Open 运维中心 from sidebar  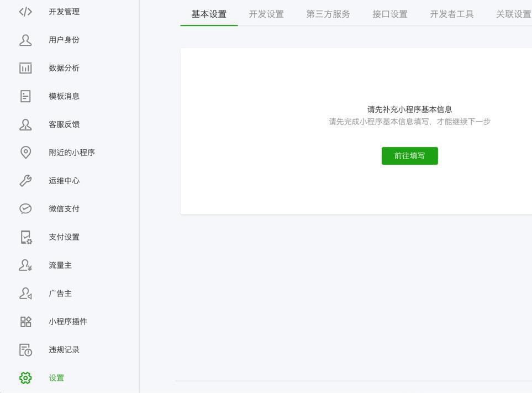coord(64,181)
